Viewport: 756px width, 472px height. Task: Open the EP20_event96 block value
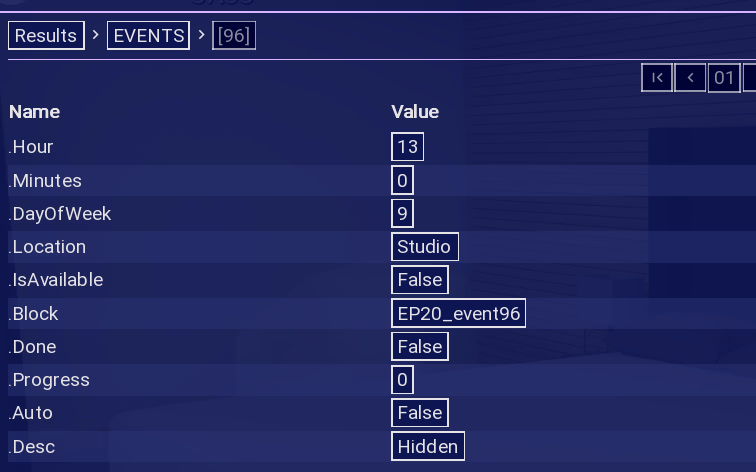459,314
